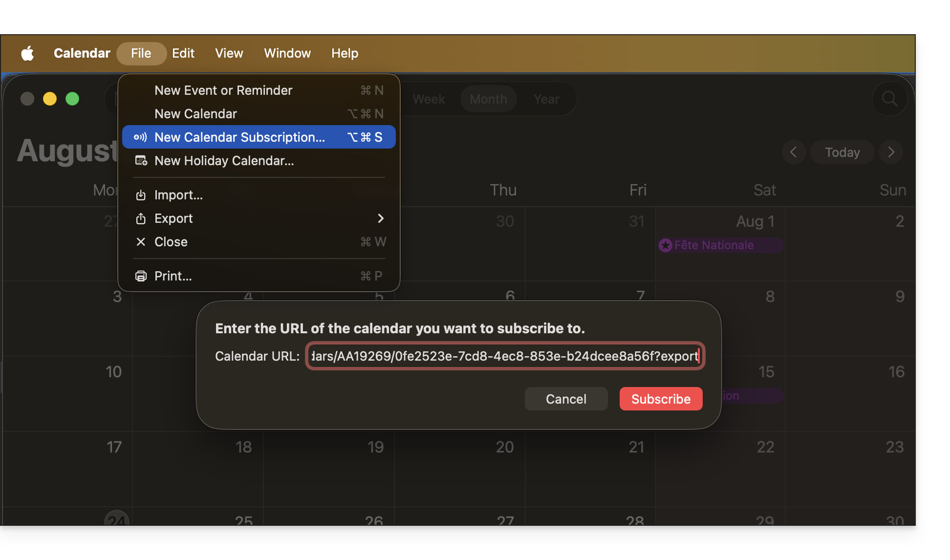Select day 9 in the calendar
This screenshot has width=950, height=560.
point(900,297)
